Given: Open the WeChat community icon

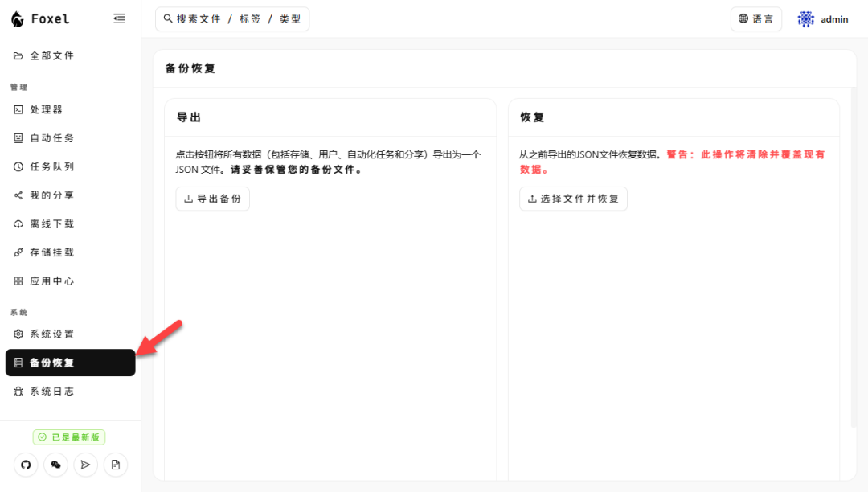Looking at the screenshot, I should [55, 465].
